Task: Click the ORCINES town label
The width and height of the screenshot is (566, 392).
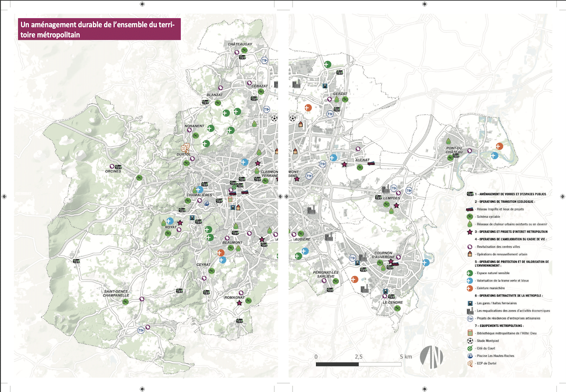Action: click(113, 171)
